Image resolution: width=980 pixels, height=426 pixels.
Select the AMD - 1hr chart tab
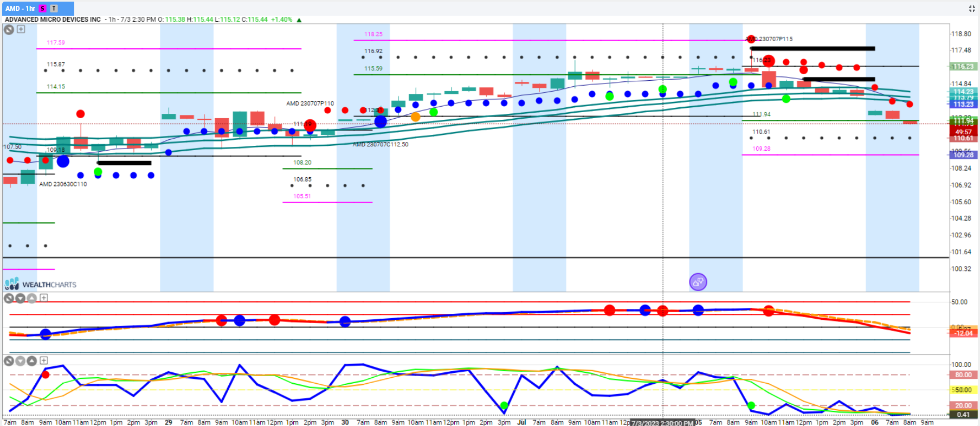click(37, 8)
